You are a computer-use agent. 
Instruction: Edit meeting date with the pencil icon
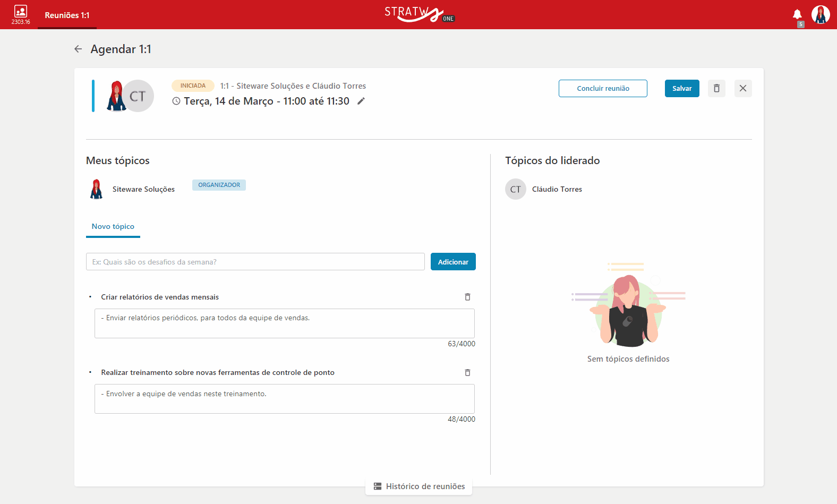click(x=361, y=101)
